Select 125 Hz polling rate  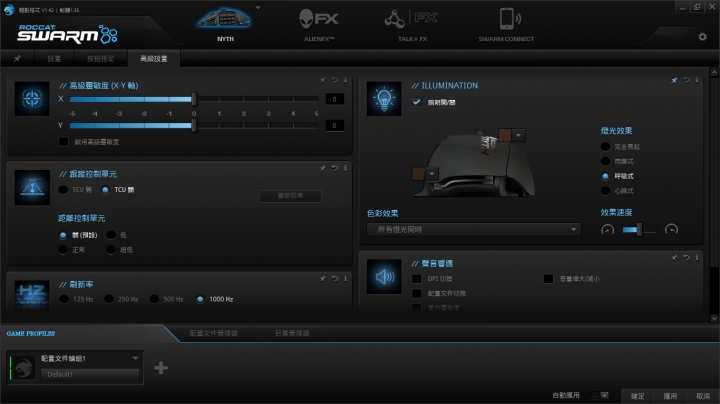[64, 299]
